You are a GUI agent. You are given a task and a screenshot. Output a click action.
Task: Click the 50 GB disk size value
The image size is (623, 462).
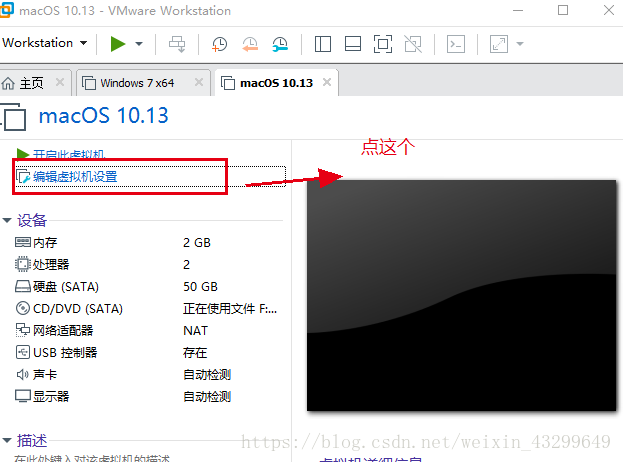(200, 287)
